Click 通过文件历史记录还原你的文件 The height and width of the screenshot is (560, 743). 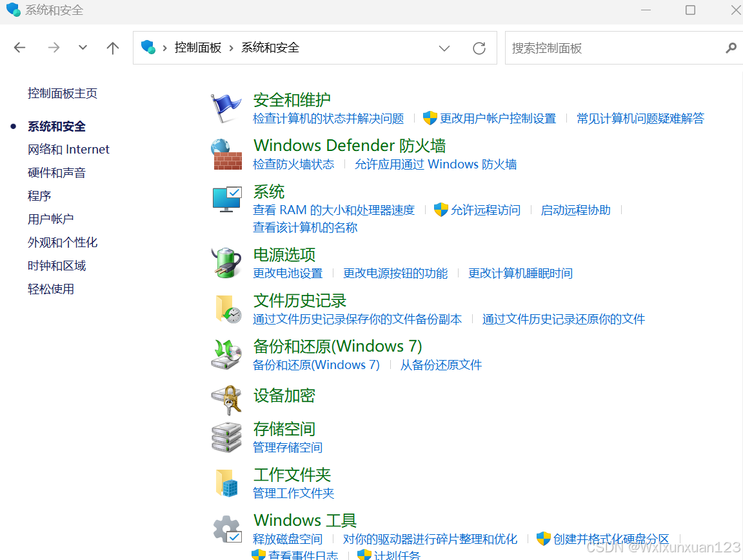point(564,319)
